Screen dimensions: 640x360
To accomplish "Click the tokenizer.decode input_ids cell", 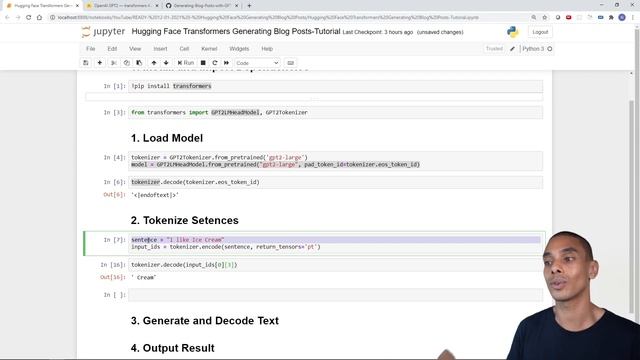I will [336, 265].
